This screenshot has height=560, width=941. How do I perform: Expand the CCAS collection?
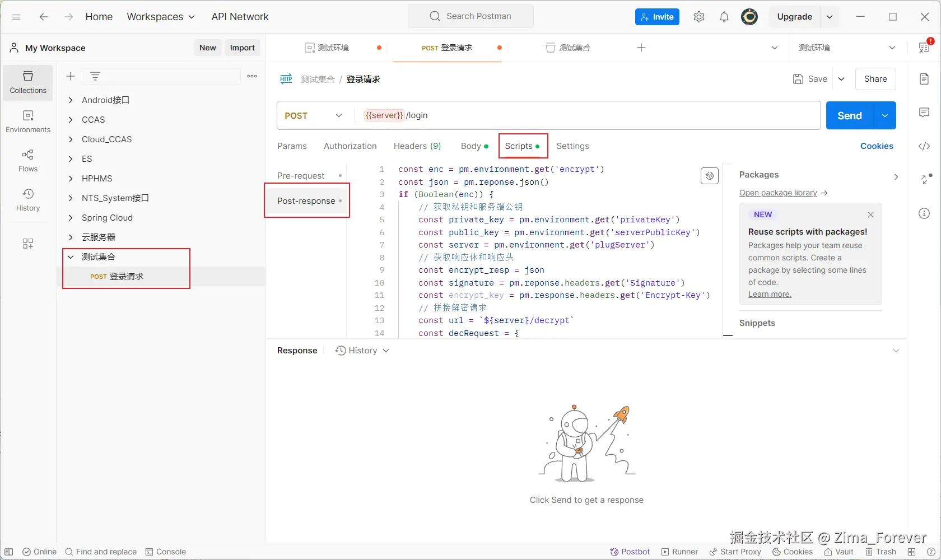pyautogui.click(x=71, y=120)
